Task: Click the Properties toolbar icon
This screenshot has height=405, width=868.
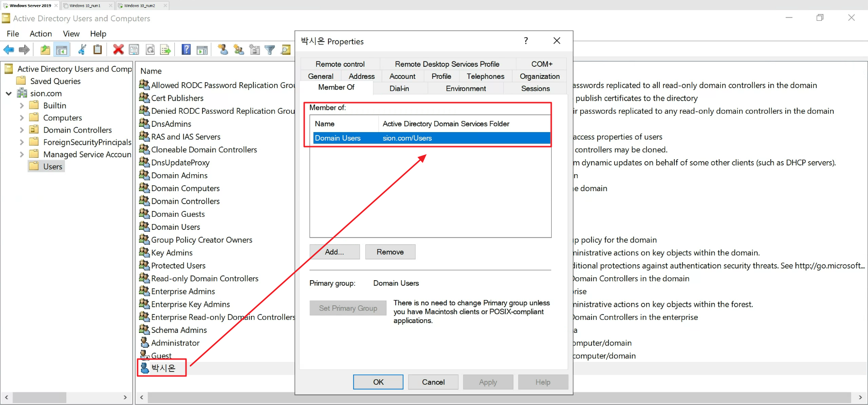Action: (x=134, y=49)
